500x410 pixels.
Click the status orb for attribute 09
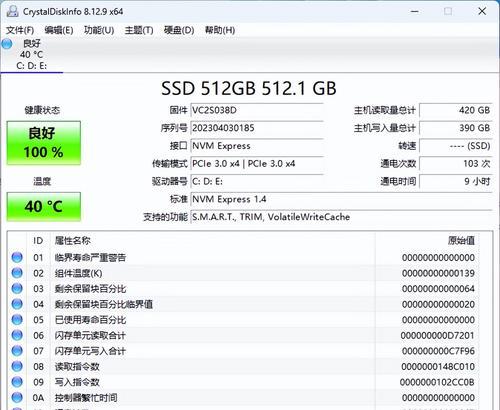tap(17, 382)
